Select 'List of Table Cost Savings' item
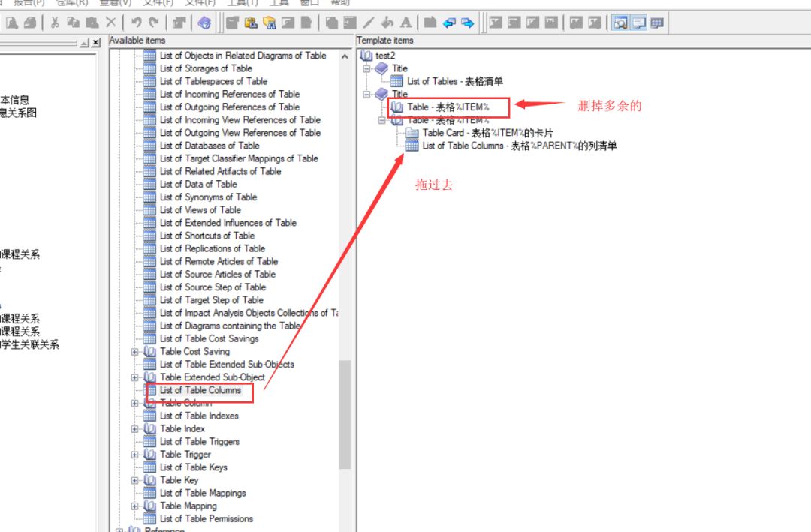 click(209, 338)
